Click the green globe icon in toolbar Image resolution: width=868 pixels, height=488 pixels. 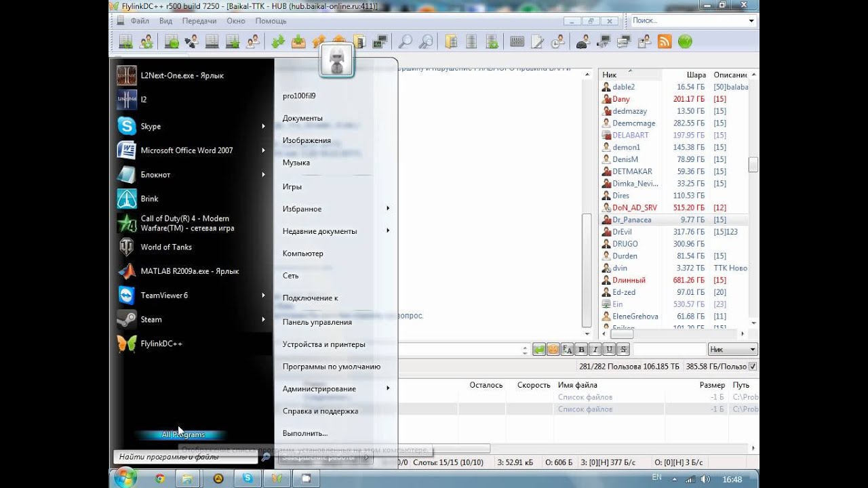point(685,41)
